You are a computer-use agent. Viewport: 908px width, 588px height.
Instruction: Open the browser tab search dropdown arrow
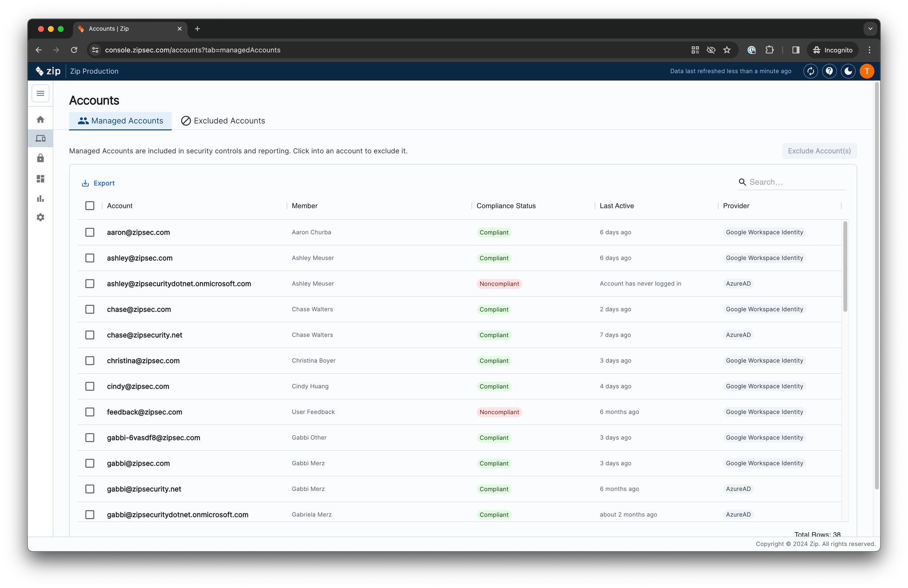point(870,29)
